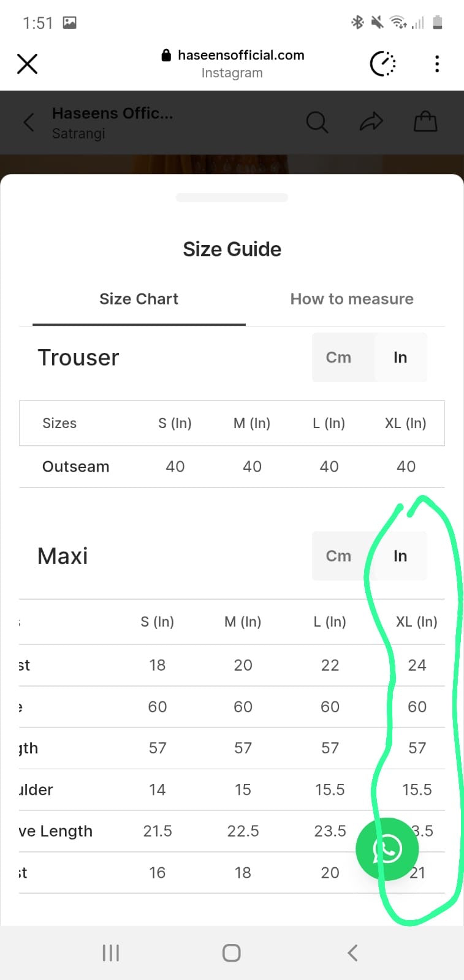
Task: Open the store search icon
Action: click(317, 123)
